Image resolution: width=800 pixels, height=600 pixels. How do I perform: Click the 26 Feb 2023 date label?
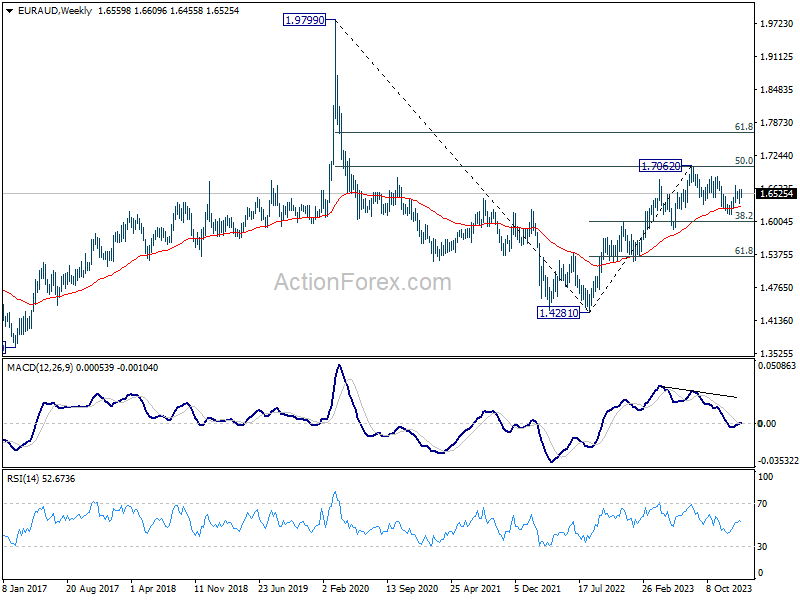[668, 588]
